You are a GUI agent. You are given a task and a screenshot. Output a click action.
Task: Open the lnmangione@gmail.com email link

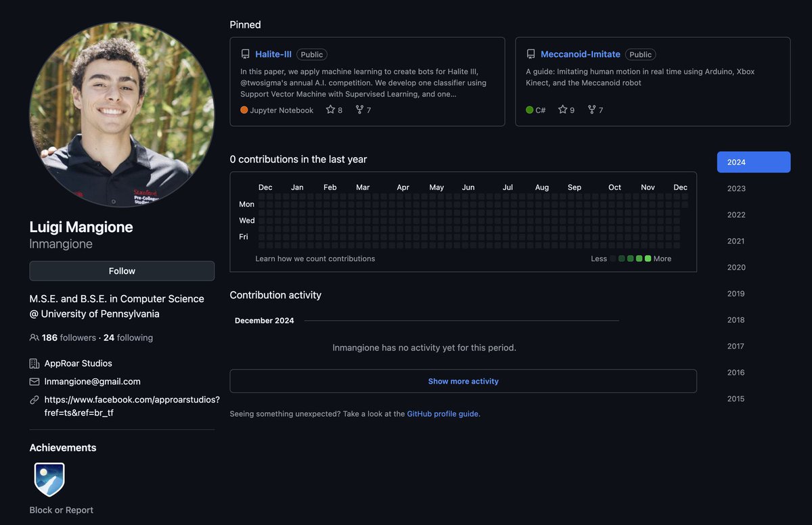93,382
